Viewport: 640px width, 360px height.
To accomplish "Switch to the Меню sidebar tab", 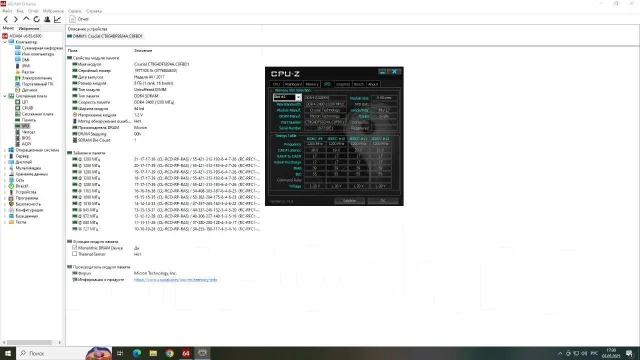I will (x=8, y=28).
